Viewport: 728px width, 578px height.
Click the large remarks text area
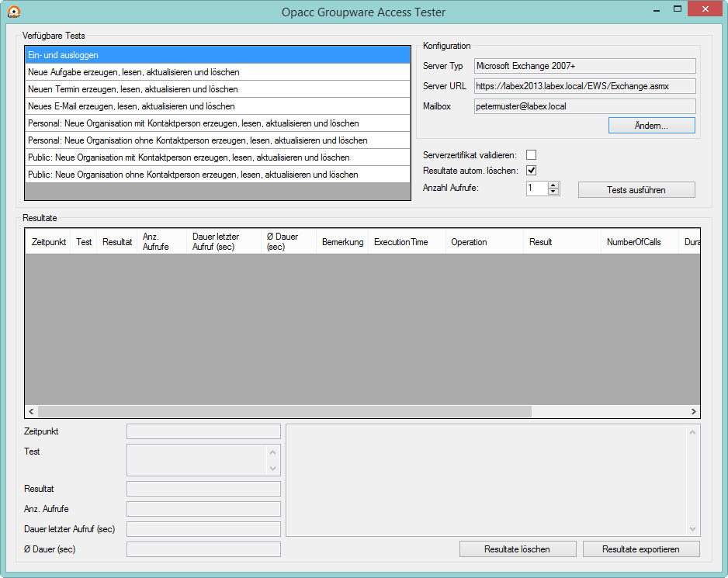pos(487,480)
